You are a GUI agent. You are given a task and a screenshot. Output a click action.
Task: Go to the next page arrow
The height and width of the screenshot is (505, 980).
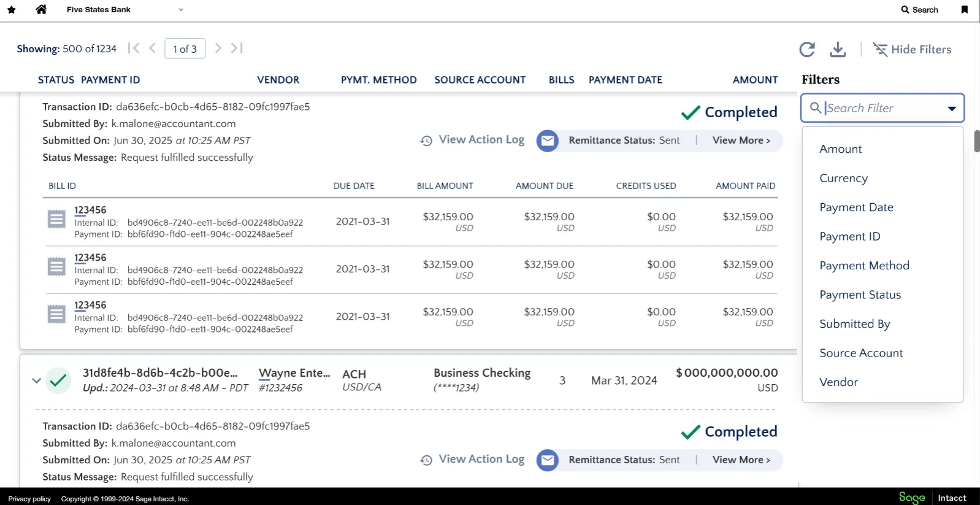click(x=218, y=48)
